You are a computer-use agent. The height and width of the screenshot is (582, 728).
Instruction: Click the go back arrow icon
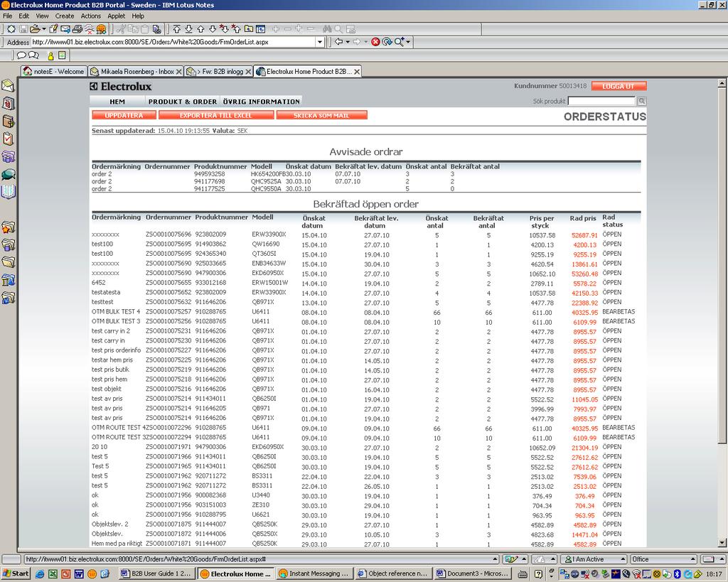[x=339, y=42]
